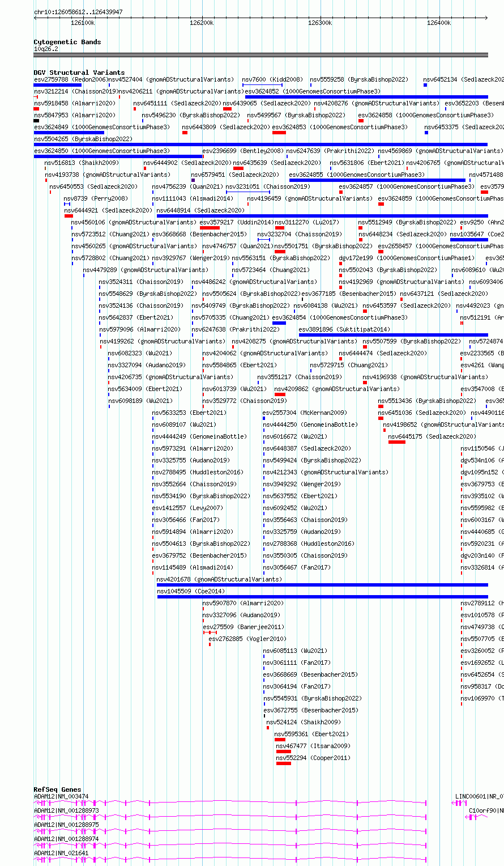
Task: Click the esv3624852 (1000GenomesConsortiumPhase3) label
Action: (313, 91)
